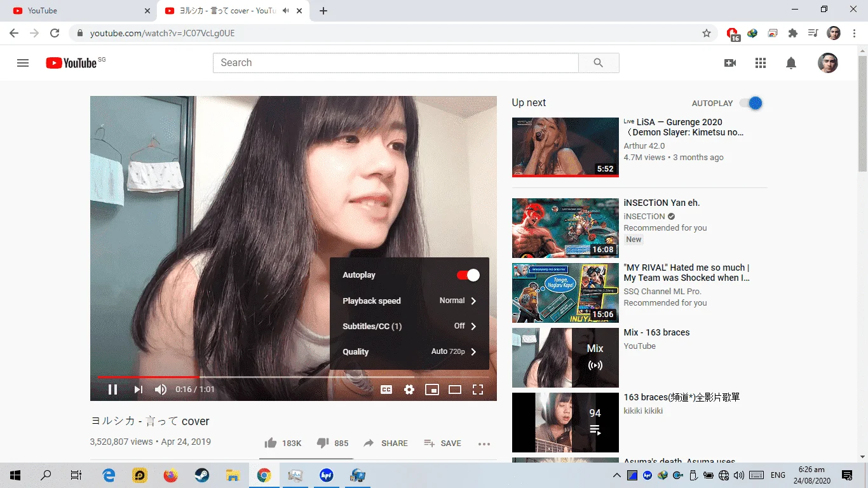Open the YouTube account avatar menu
The height and width of the screenshot is (488, 868).
[x=827, y=63]
